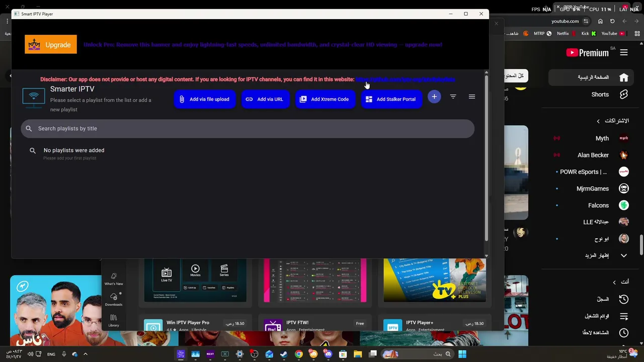Open عبدالاله LLE channel subscription
The width and height of the screenshot is (644, 362).
(x=591, y=222)
